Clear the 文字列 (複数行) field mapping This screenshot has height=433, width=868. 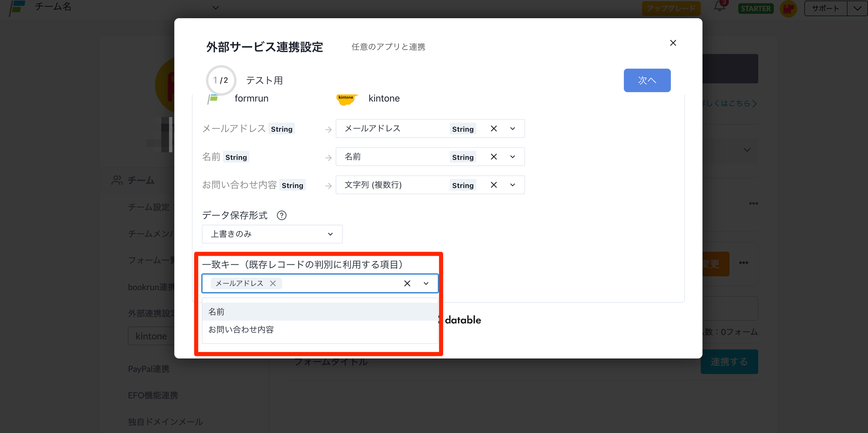coord(494,185)
